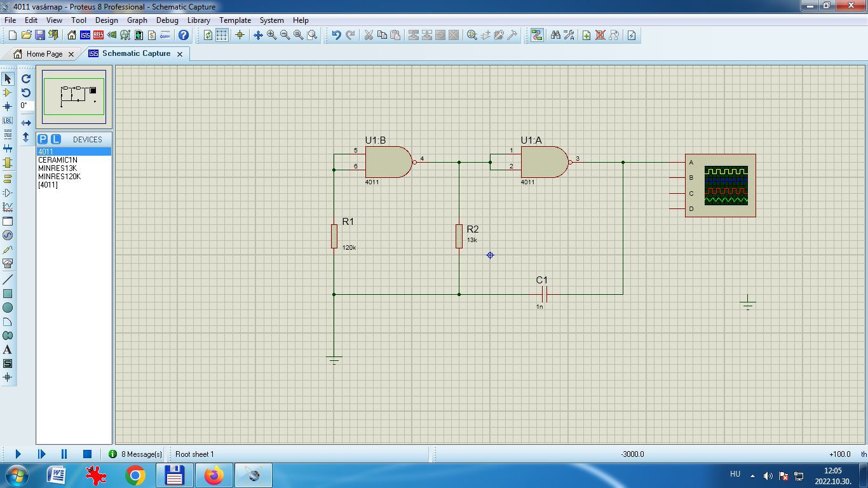868x488 pixels.
Task: Save the project with the floppy icon
Action: tap(39, 36)
